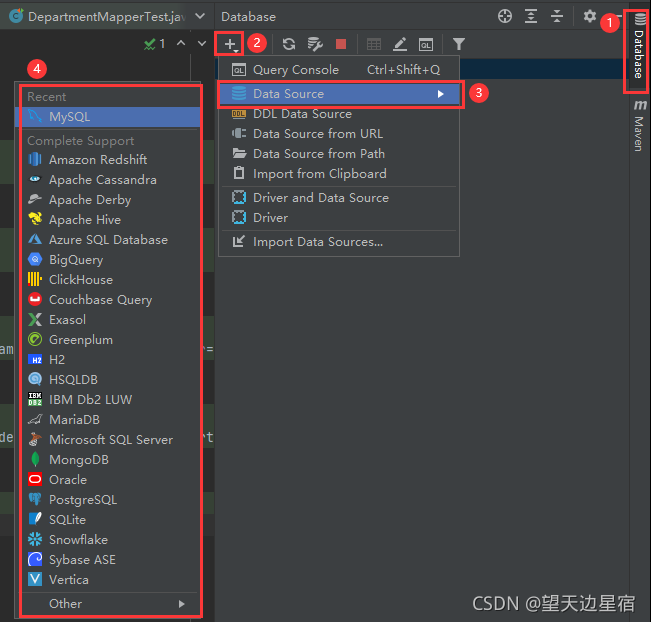Screen dimensions: 651x622
Task: Open the DepartmentMapperTest.java file dropdown
Action: 200,16
